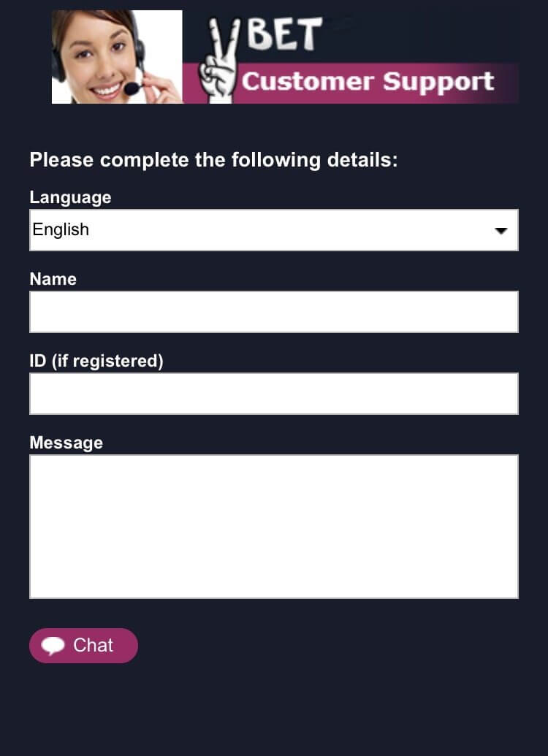The image size is (548, 756).
Task: Expand the Language dropdown arrow
Action: point(501,231)
